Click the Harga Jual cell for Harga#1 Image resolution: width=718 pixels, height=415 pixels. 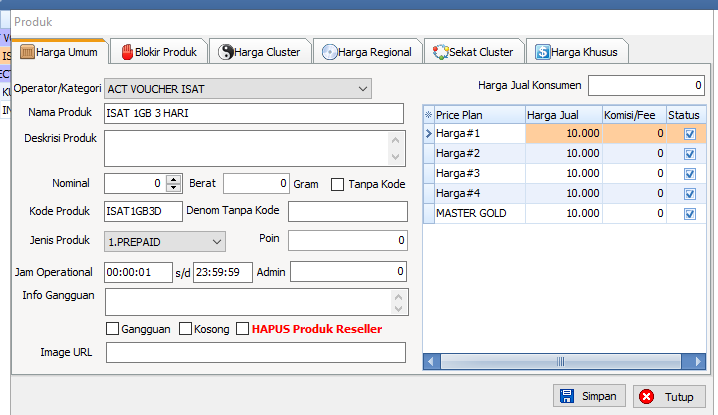point(564,133)
